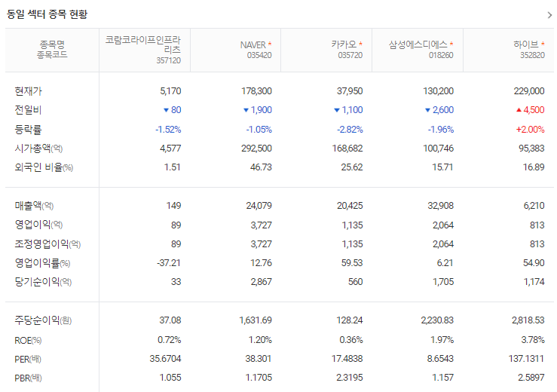Select the 영업이익(억) row label
Image resolution: width=557 pixels, height=392 pixels.
point(38,225)
